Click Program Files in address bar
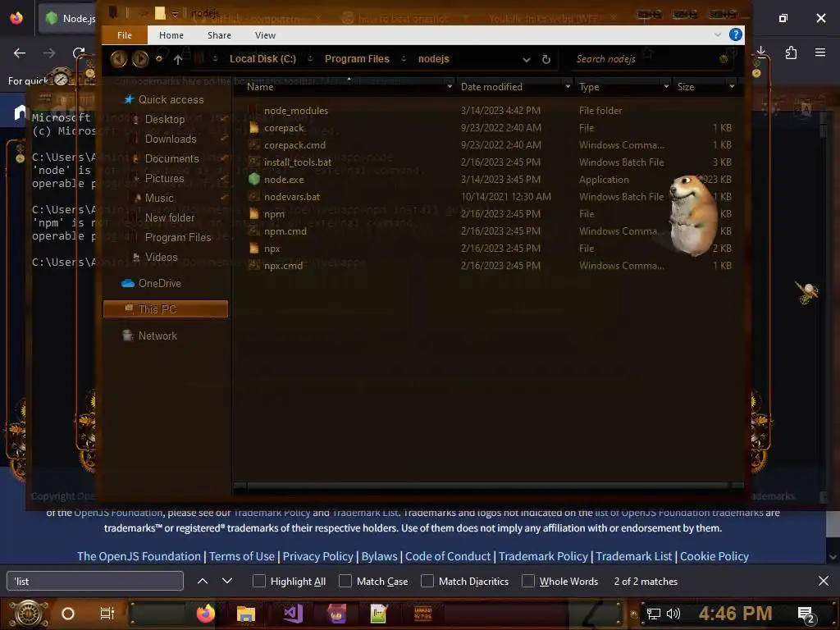840x630 pixels. [357, 59]
